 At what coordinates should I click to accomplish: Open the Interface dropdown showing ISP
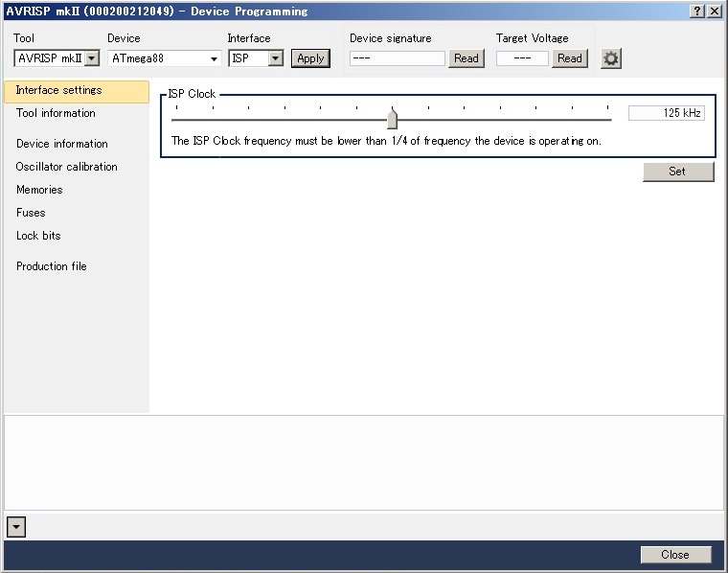point(256,58)
